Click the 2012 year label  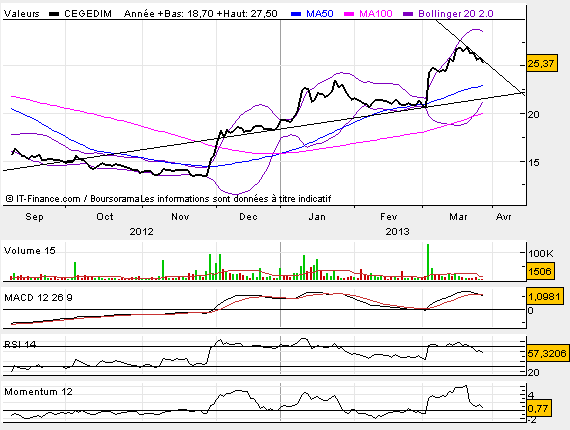pos(141,232)
